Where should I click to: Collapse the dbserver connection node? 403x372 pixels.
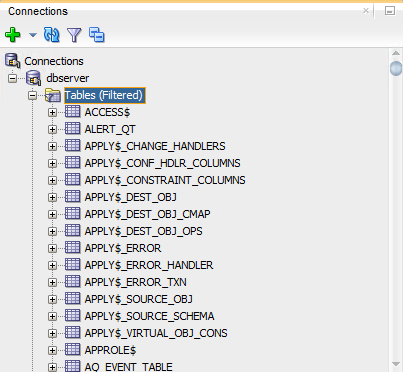click(12, 78)
